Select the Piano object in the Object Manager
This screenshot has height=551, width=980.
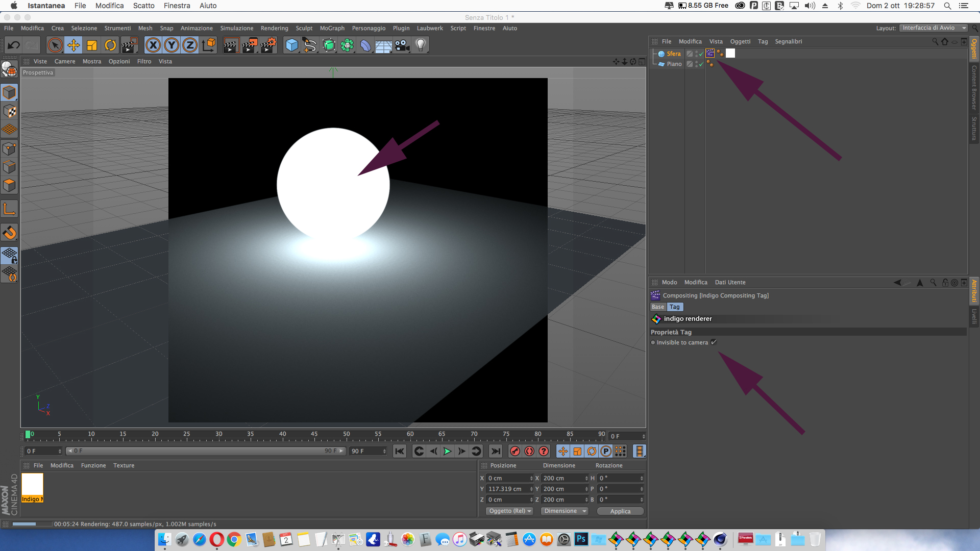pyautogui.click(x=674, y=64)
